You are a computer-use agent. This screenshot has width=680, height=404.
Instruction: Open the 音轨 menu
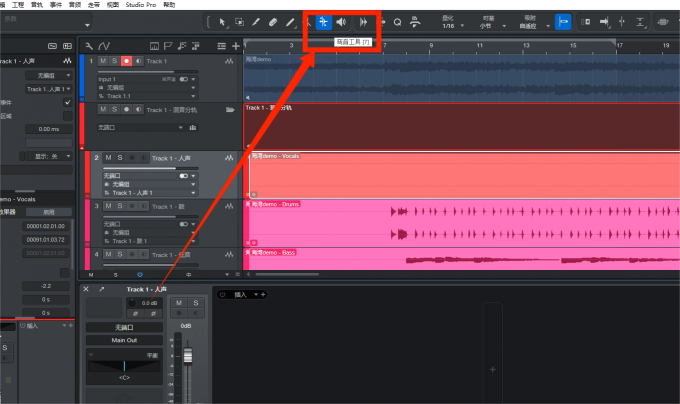pyautogui.click(x=37, y=5)
